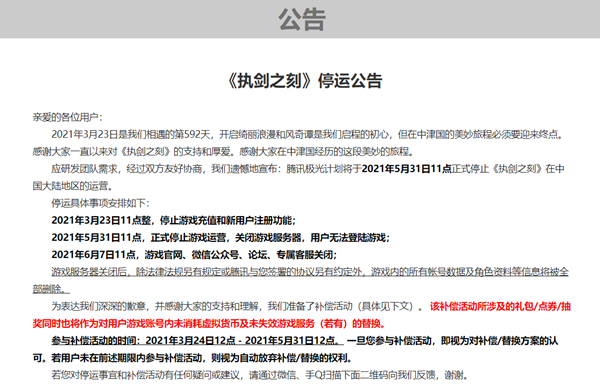This screenshot has width=600, height=384.
Task: Click the greeting 亲爱的各位用户
Action: click(x=68, y=117)
